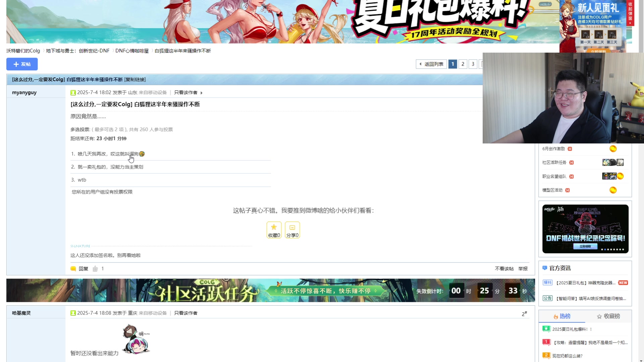Click 只看该作者 on first post
Screen dimensions: 644x362
pyautogui.click(x=185, y=93)
